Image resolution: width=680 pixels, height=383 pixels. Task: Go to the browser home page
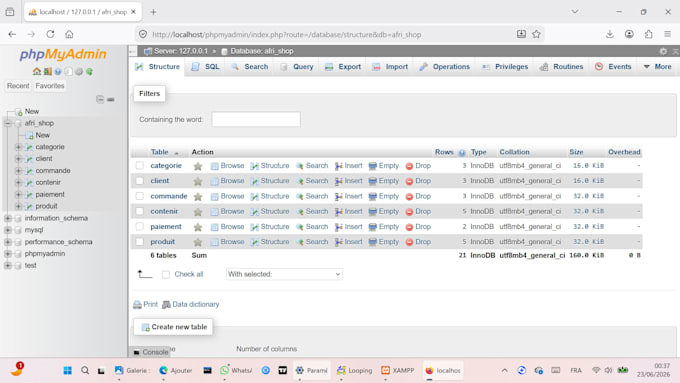tap(69, 34)
